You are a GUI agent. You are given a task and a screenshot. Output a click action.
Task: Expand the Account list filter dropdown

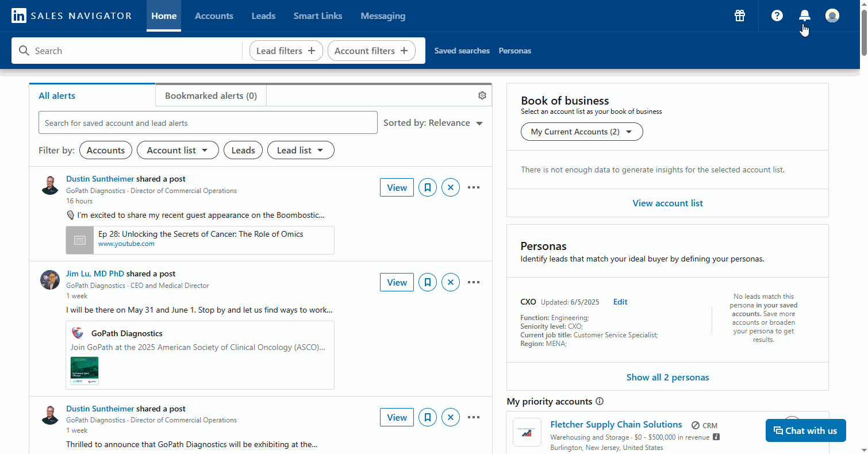[x=178, y=150]
